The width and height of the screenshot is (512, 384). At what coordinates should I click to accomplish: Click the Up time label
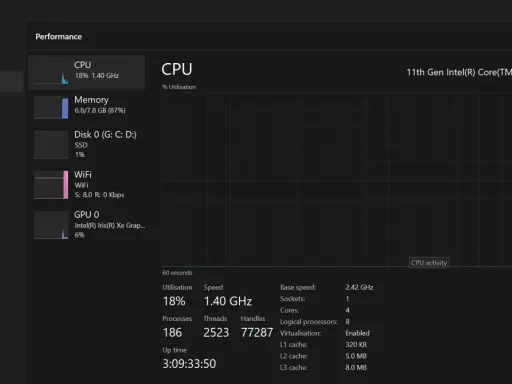[x=174, y=350]
